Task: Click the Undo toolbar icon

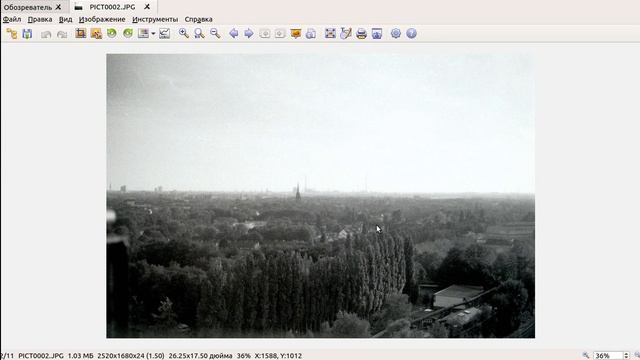Action: coord(46,34)
